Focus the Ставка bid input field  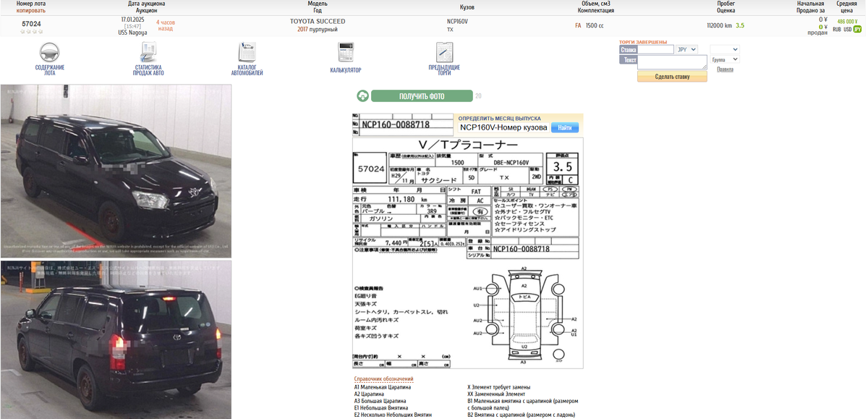[x=655, y=49]
